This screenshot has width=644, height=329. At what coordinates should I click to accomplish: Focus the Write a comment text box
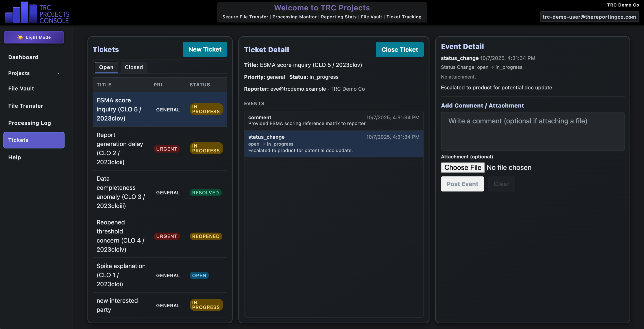(x=532, y=131)
